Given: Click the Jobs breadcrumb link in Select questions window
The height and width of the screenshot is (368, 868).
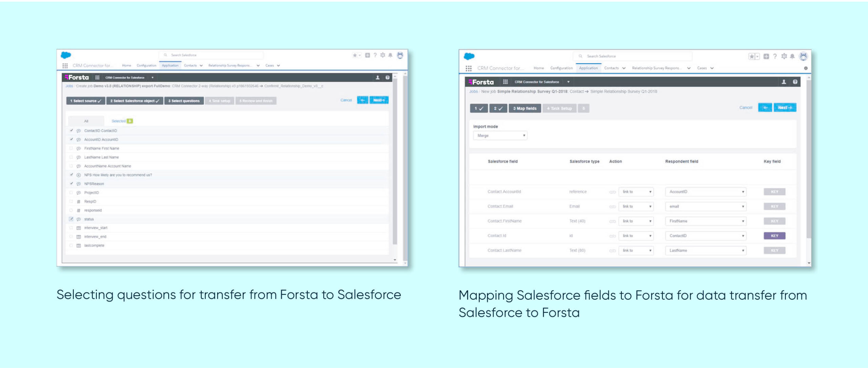Looking at the screenshot, I should coord(69,86).
